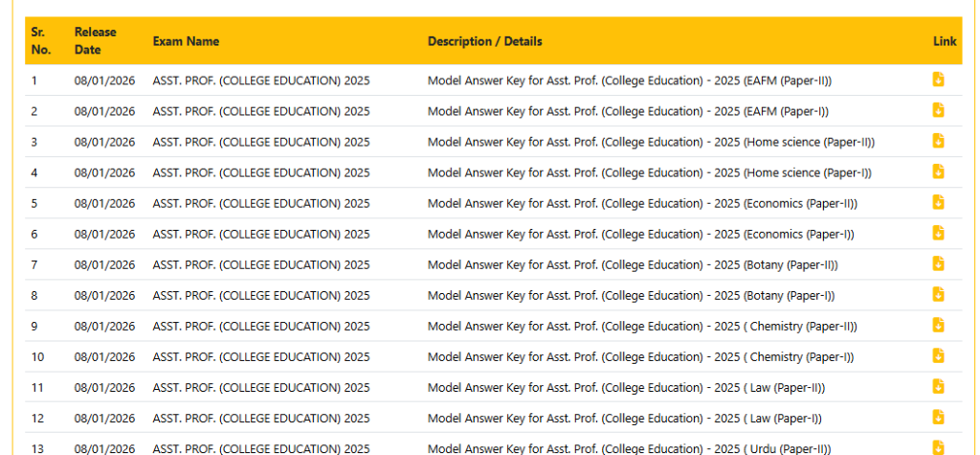Image resolution: width=980 pixels, height=455 pixels.
Task: Download Economics Paper-II answer key file
Action: [x=938, y=202]
